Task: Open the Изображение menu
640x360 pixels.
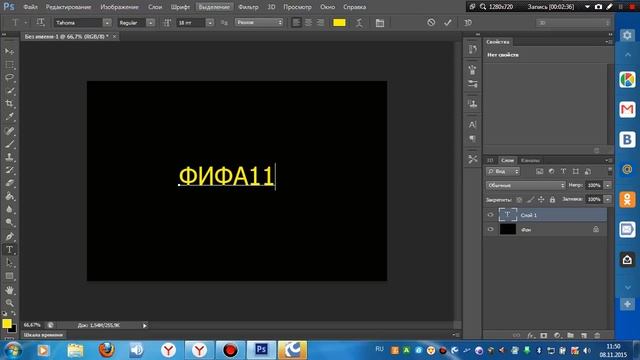Action: pyautogui.click(x=119, y=7)
